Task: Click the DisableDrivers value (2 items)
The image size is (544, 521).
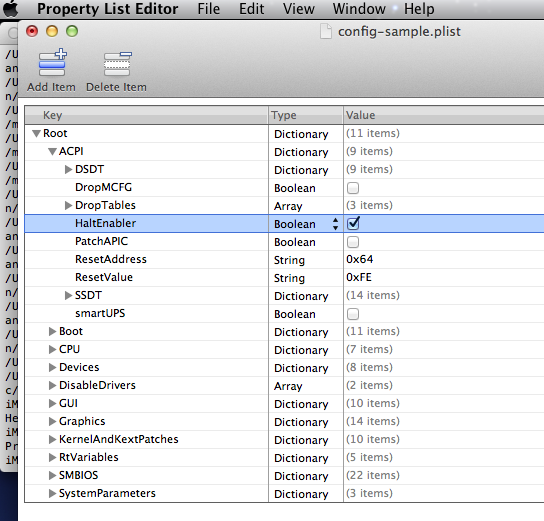Action: (369, 385)
